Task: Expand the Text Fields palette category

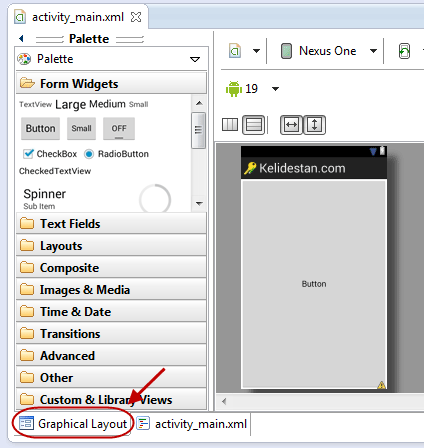Action: 111,224
